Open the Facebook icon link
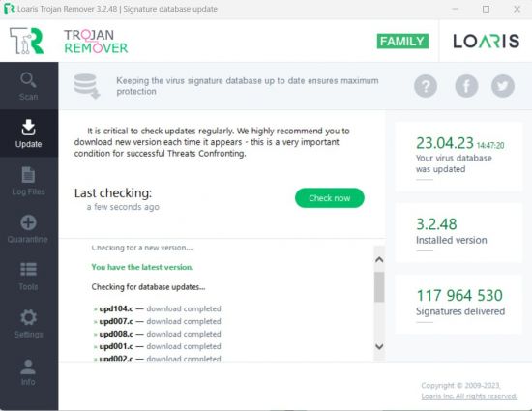This screenshot has height=411, width=532. (x=466, y=86)
